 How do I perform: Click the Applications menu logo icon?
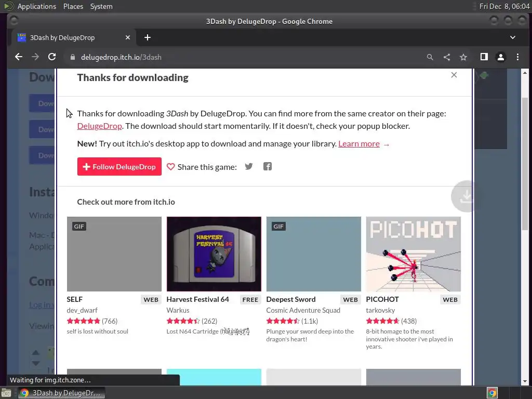click(x=8, y=6)
